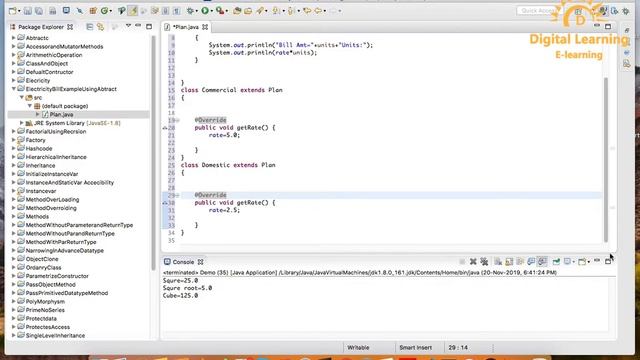Click the Back navigation arrow icon

[318, 11]
